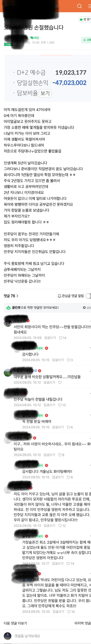Image resolution: width=91 pixels, height=644 pixels.
Task: Open the hamburger menu in header
Action: [89, 6]
